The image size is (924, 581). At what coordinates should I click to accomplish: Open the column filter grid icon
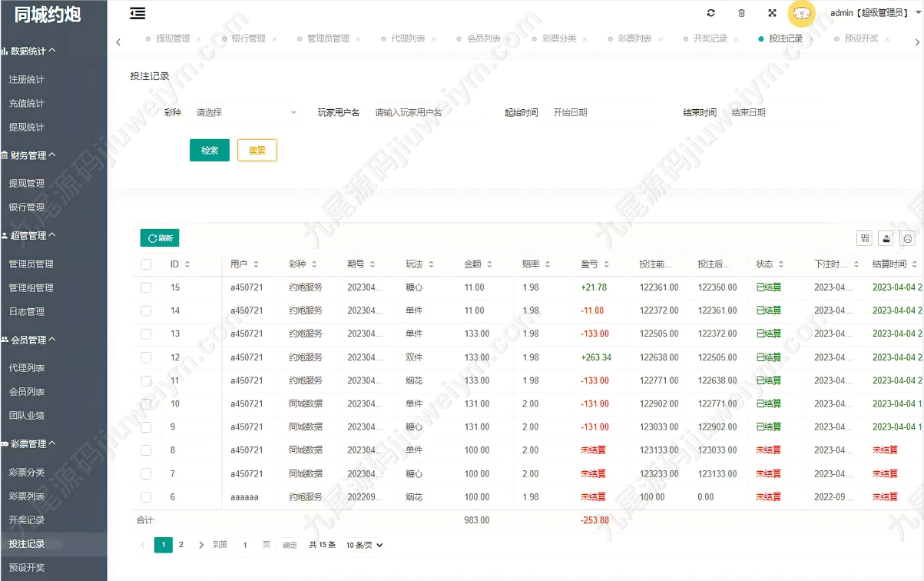pos(865,238)
